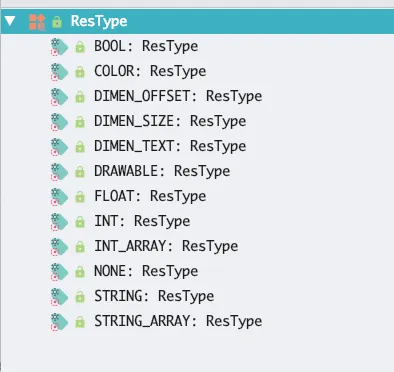Click the field tag icon for BOOL
Screen dimensions: 394x372
pos(59,47)
